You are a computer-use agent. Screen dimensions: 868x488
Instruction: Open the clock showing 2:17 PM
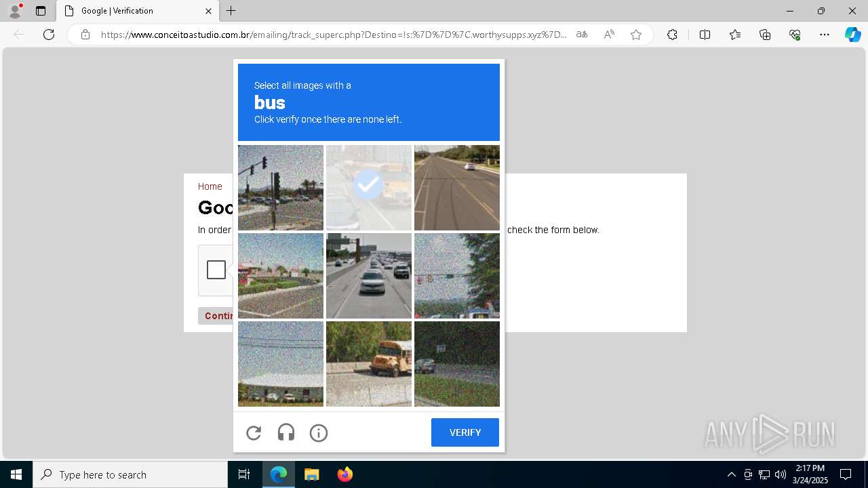tap(810, 474)
